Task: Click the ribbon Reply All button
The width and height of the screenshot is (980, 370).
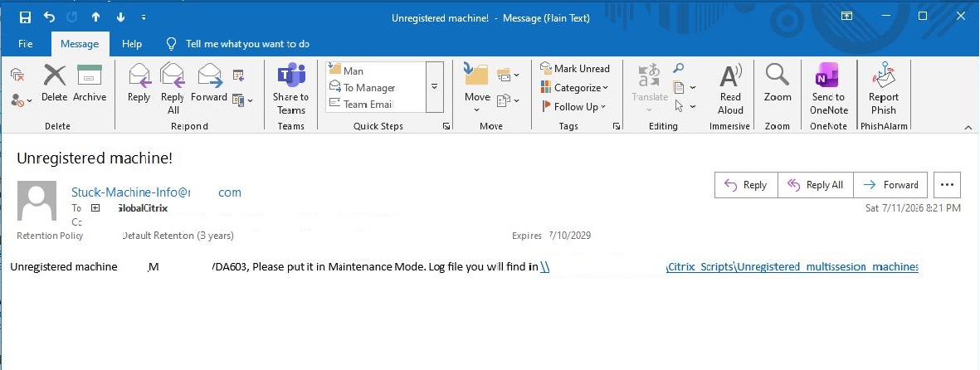Action: click(x=173, y=88)
